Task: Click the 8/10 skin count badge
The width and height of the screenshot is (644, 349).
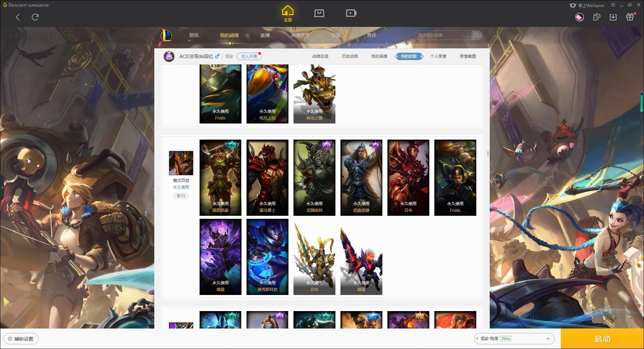Action: (x=181, y=196)
